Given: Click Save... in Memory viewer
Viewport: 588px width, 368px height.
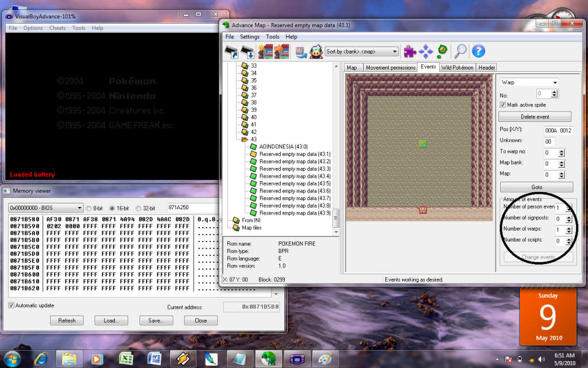Looking at the screenshot, I should (x=156, y=320).
